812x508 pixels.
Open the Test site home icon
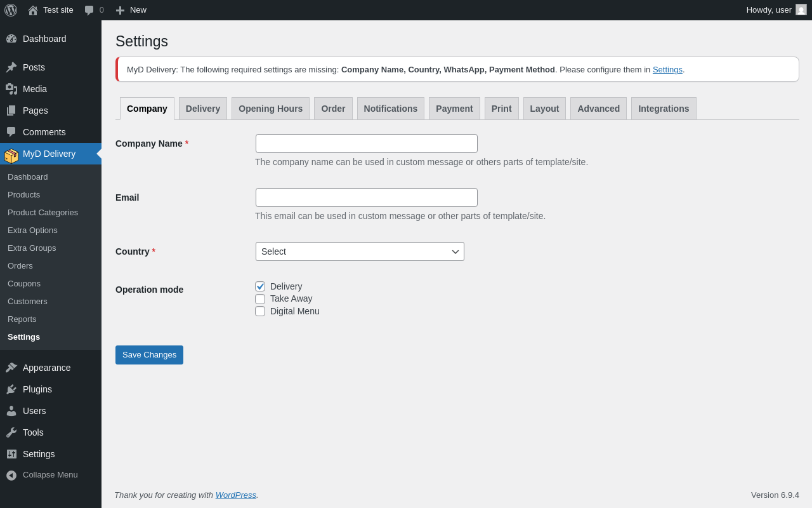[33, 10]
